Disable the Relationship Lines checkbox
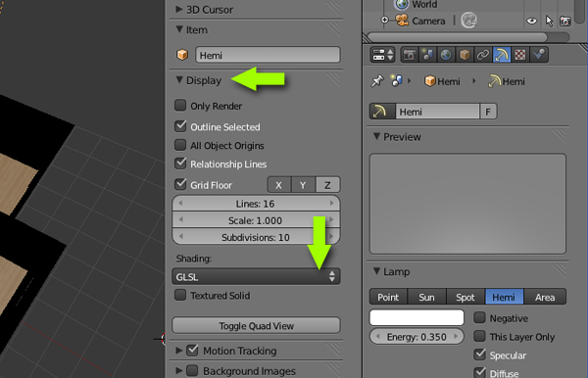The width and height of the screenshot is (588, 378). [180, 164]
